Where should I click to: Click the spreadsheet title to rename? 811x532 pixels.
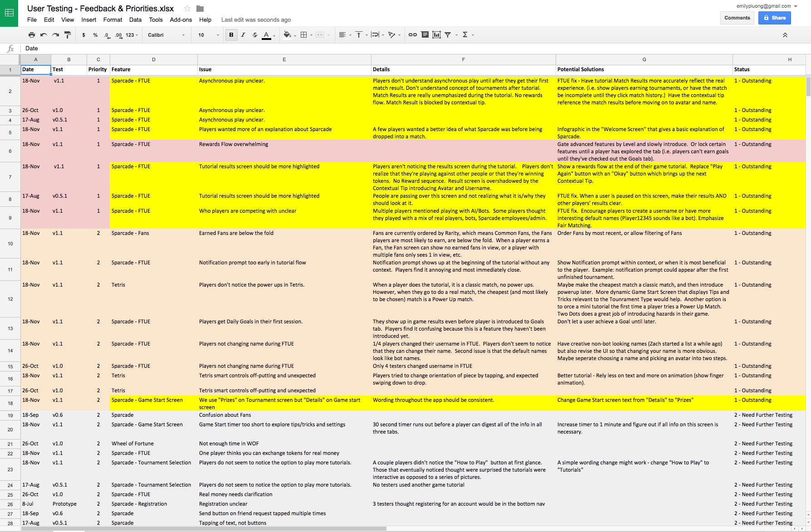100,9
